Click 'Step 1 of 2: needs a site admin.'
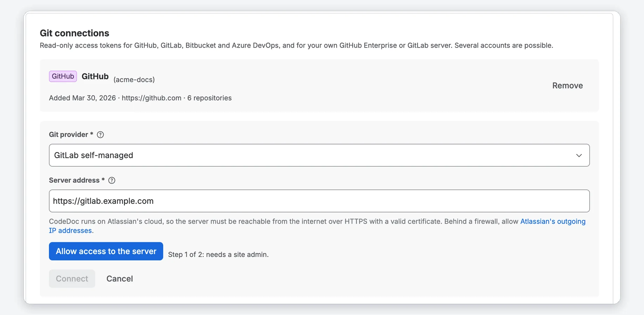This screenshot has width=644, height=315. [x=218, y=254]
